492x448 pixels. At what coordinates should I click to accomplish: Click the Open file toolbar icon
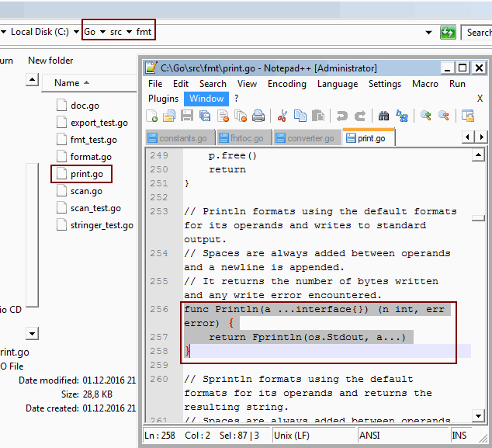coord(168,116)
